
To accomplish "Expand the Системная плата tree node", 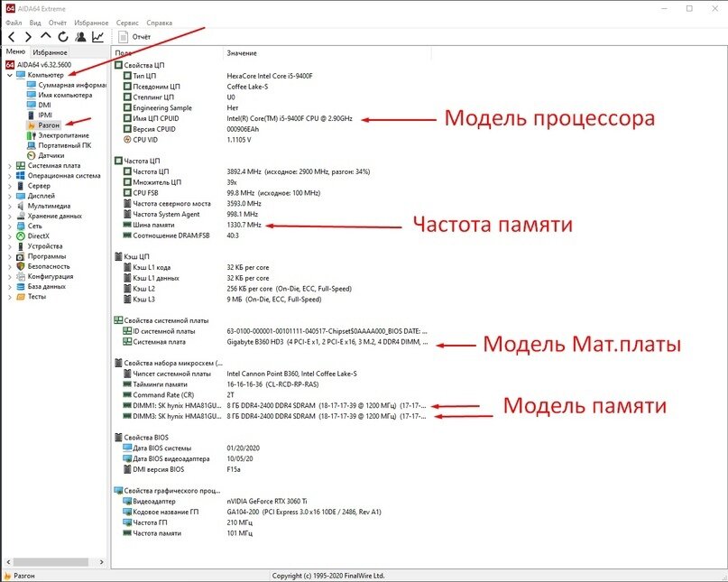I will [10, 166].
